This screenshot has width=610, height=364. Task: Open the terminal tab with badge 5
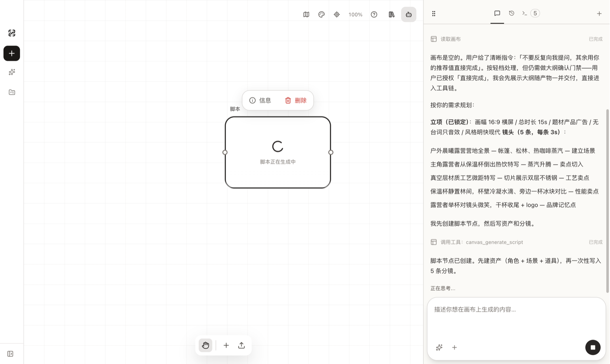[x=531, y=13]
